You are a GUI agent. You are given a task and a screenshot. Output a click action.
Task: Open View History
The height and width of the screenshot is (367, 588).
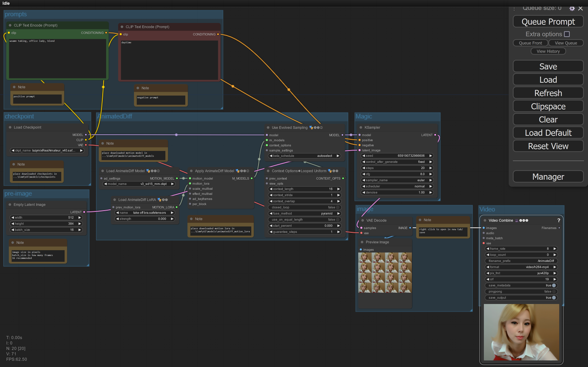[548, 51]
